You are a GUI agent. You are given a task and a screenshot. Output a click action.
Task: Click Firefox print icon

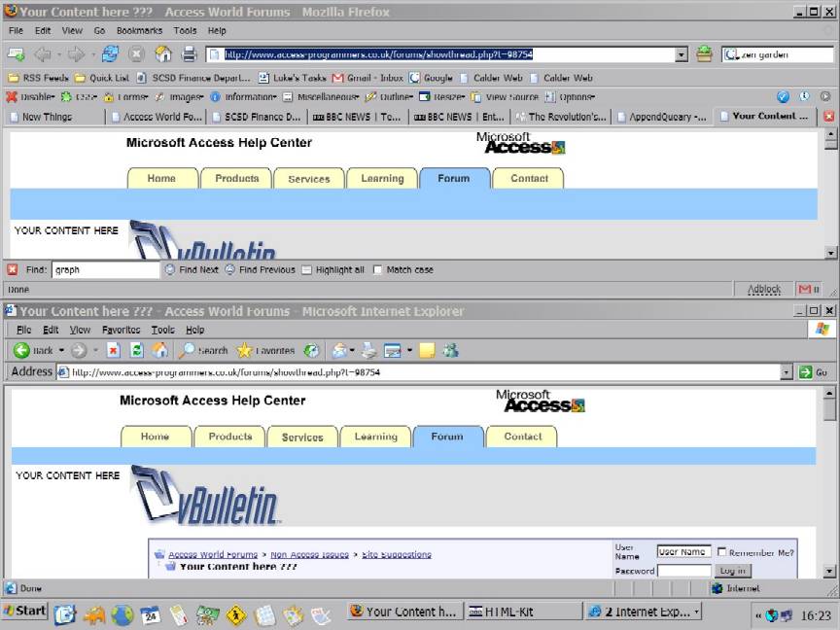click(x=189, y=53)
